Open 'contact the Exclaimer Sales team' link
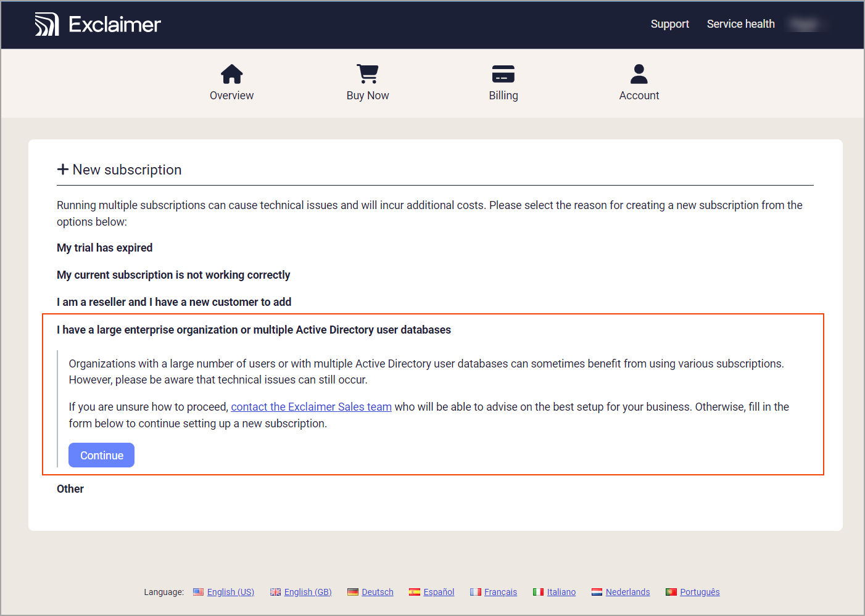The width and height of the screenshot is (865, 616). [x=311, y=406]
